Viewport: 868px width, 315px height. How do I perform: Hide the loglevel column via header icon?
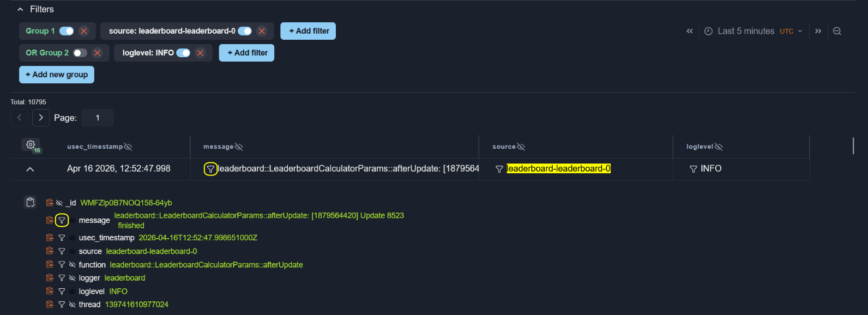[x=719, y=147]
